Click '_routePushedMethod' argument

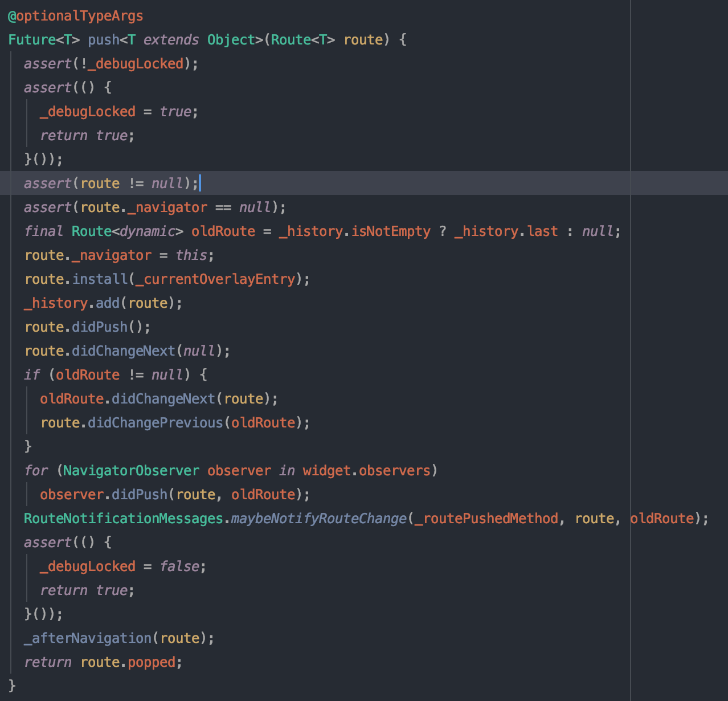[x=486, y=519]
